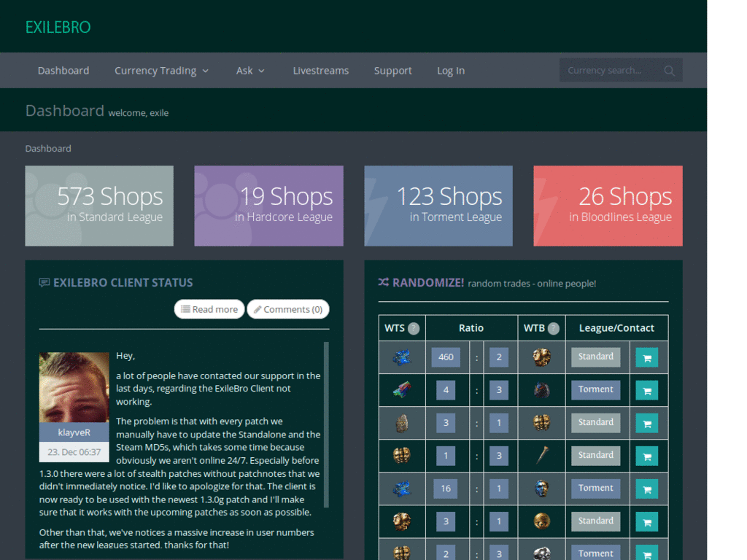Click the 460 ratio value

446,357
